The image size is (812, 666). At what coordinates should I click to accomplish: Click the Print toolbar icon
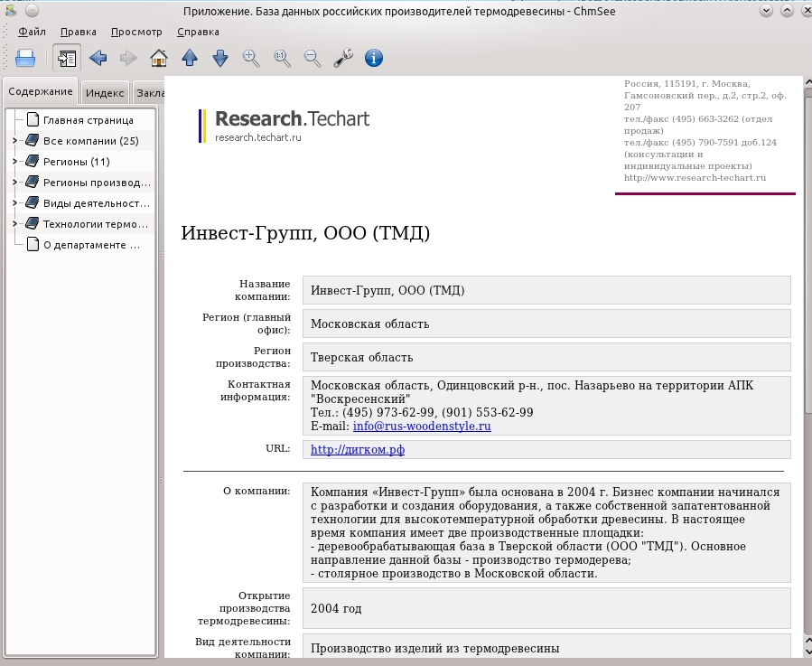coord(25,58)
